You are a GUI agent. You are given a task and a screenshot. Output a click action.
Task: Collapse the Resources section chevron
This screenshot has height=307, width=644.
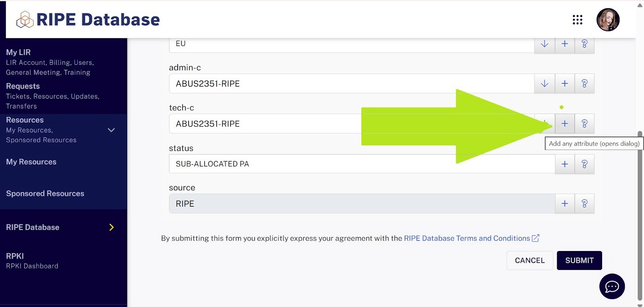click(111, 130)
